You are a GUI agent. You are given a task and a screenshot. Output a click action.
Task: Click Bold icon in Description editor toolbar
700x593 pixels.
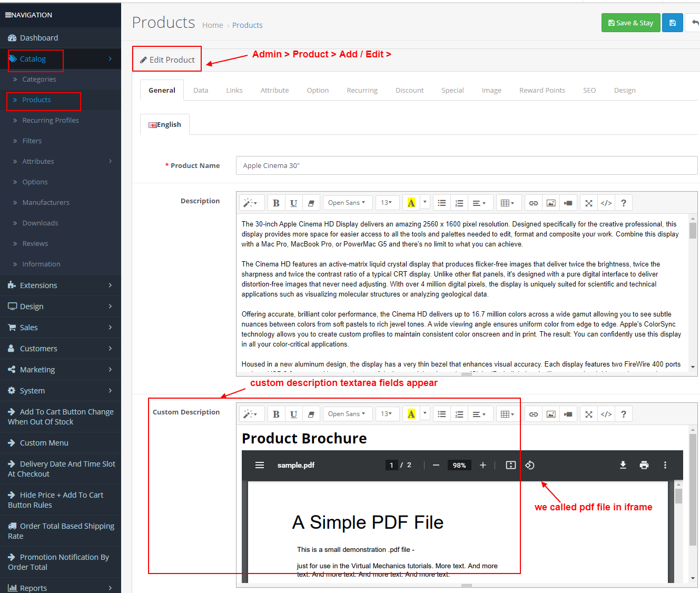(x=276, y=203)
